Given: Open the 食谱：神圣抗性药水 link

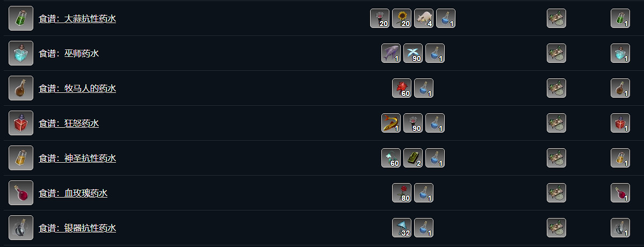Looking at the screenshot, I should click(77, 158).
